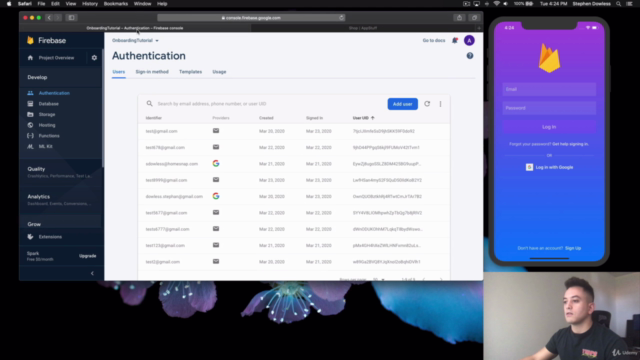
Task: Expand the Develop section in the sidebar
Action: 60,77
